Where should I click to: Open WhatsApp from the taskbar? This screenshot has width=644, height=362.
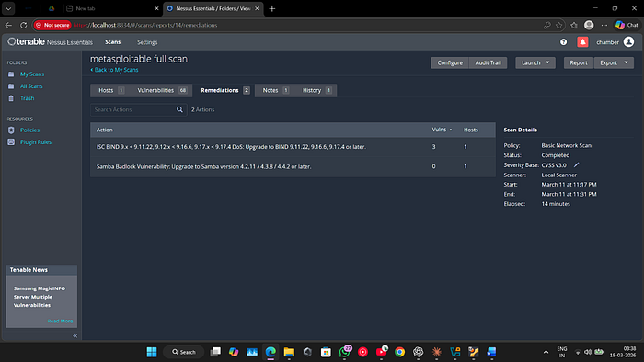345,352
